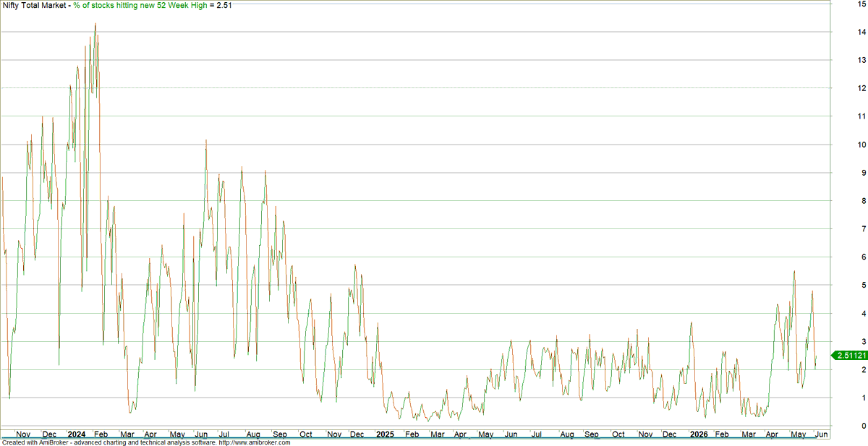Click the Dec label just before 2026
The height and width of the screenshot is (446, 868).
670,434
